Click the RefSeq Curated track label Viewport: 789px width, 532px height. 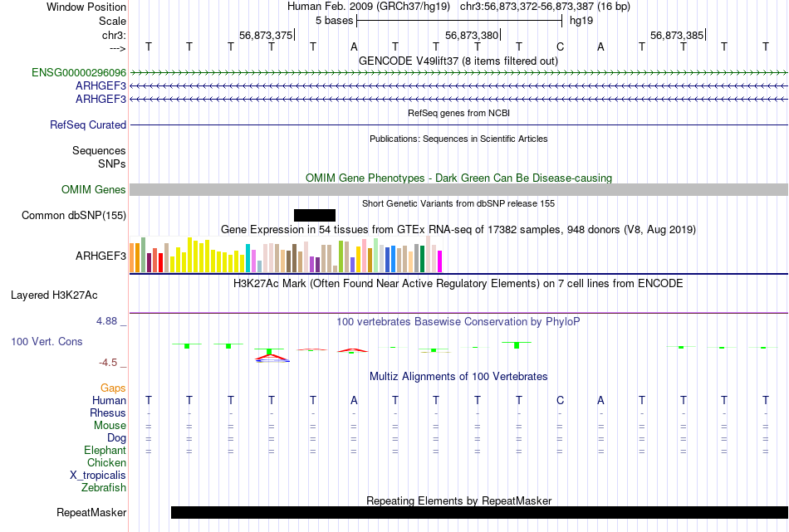click(88, 124)
